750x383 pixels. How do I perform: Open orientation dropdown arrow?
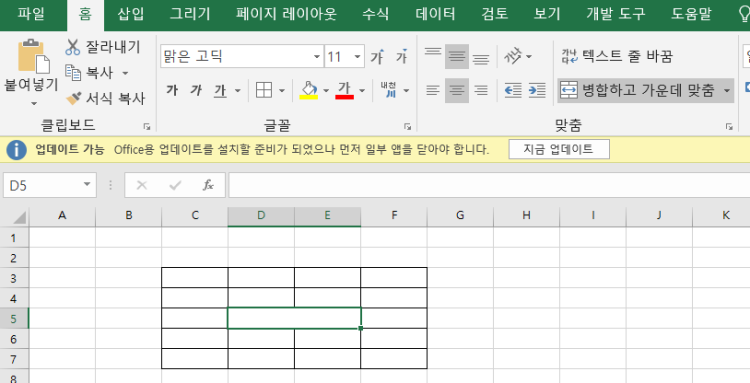point(529,56)
